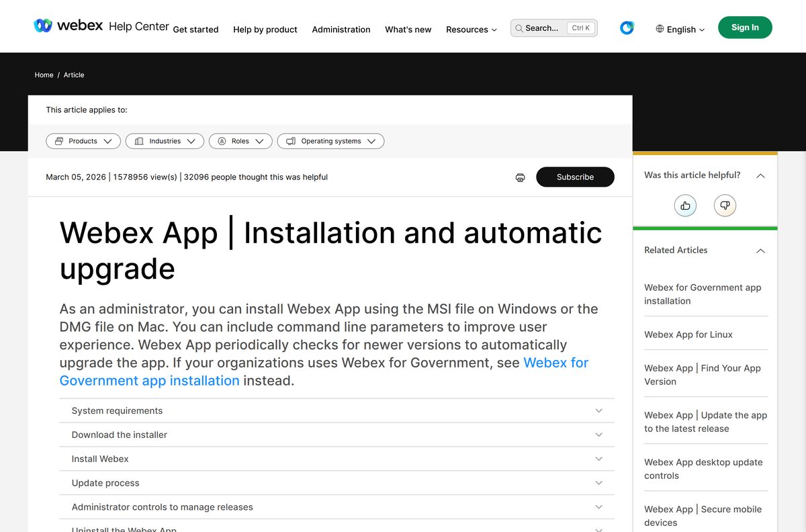Open the Industries filter dropdown
The height and width of the screenshot is (532, 806).
(x=165, y=141)
